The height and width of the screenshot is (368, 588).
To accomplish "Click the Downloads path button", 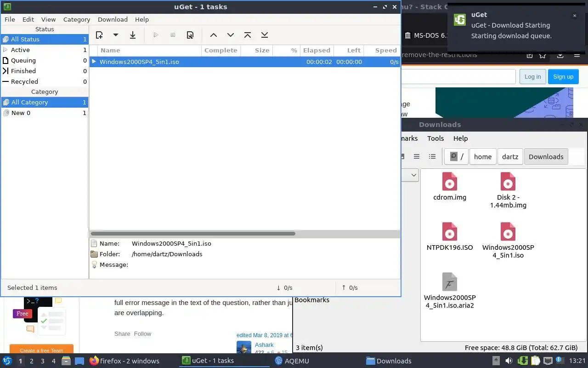I will pos(546,156).
